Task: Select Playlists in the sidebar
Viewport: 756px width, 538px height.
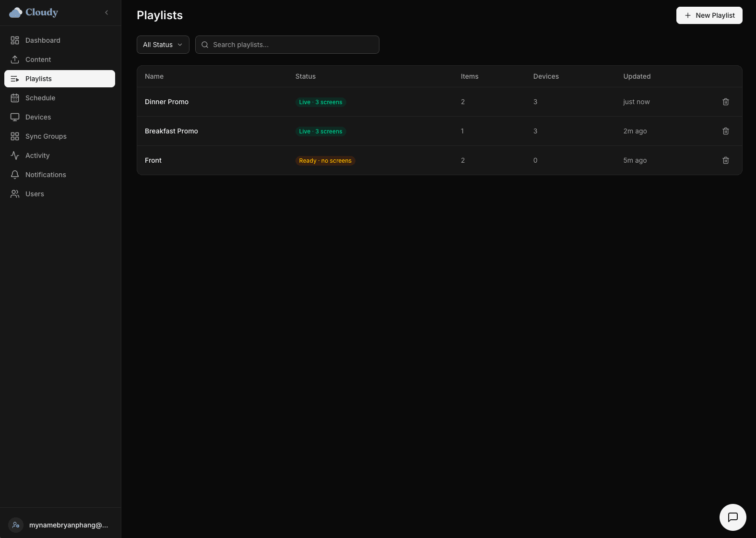Action: coord(59,79)
